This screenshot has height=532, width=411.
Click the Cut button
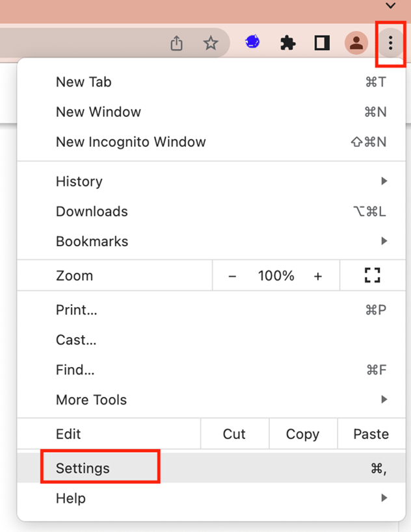point(234,433)
